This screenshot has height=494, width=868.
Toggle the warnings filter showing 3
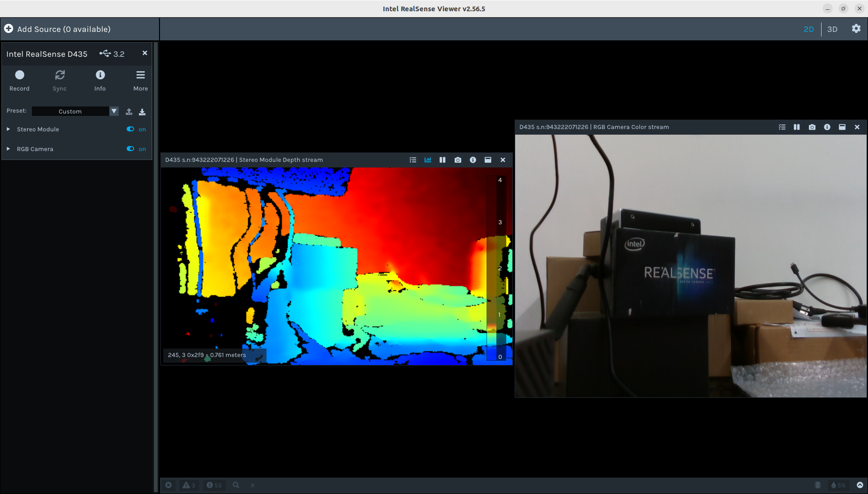pyautogui.click(x=189, y=485)
